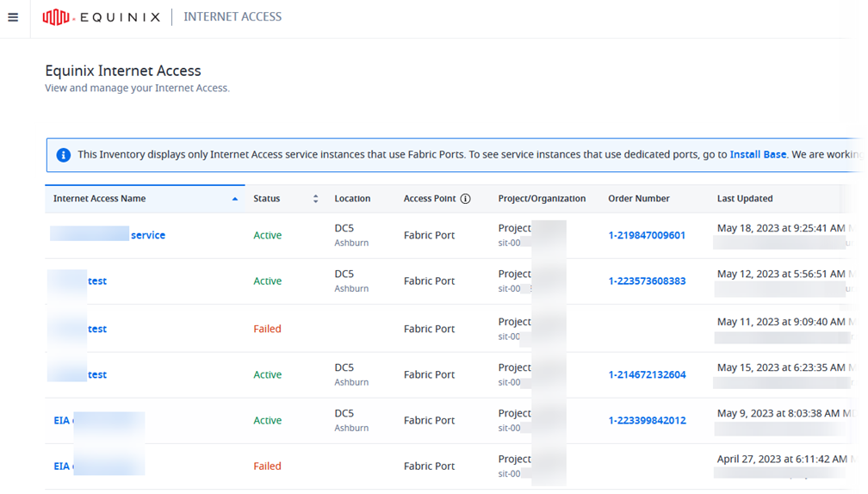Open order number 1-223399842012
This screenshot has width=868, height=494.
click(x=647, y=421)
